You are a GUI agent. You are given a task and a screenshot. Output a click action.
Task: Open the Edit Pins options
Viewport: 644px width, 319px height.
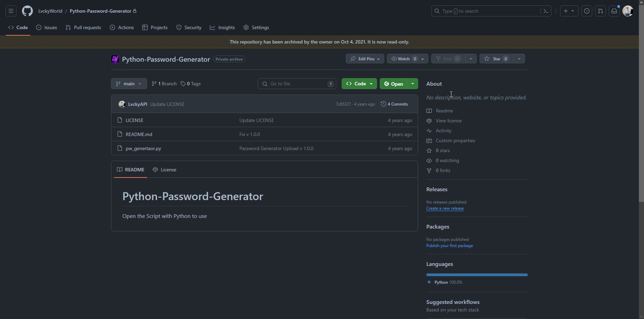[x=365, y=59]
